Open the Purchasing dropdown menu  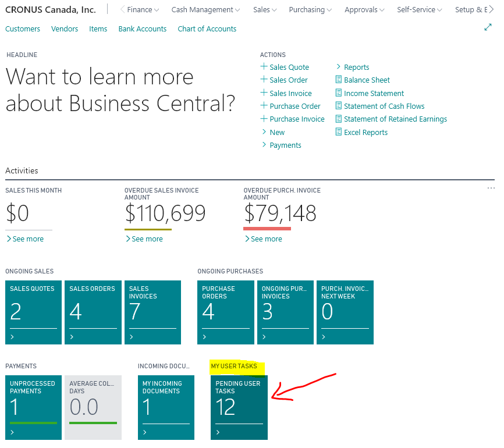click(x=310, y=10)
